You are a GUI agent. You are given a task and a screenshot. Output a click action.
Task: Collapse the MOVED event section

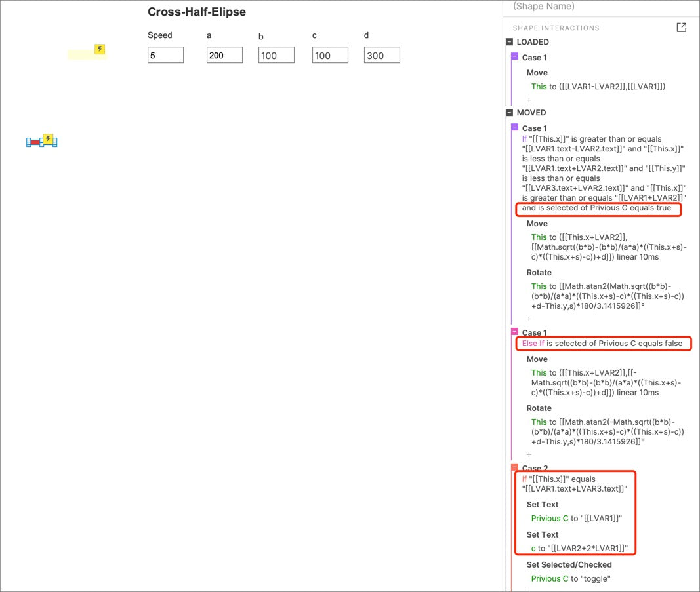(510, 113)
